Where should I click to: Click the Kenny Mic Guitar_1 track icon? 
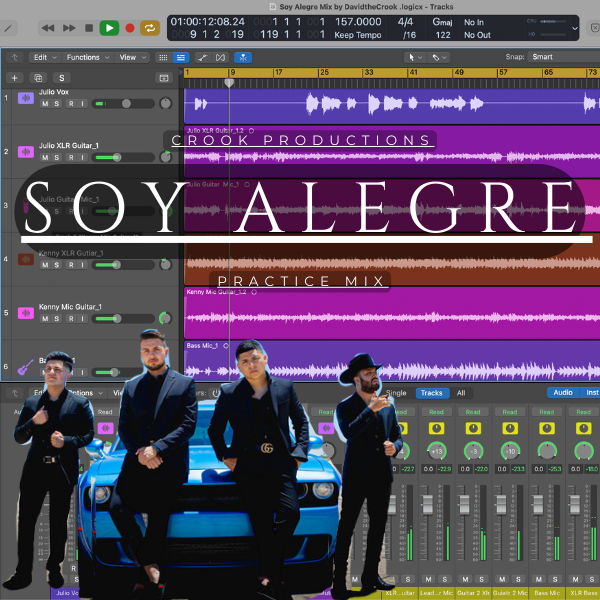(x=26, y=313)
